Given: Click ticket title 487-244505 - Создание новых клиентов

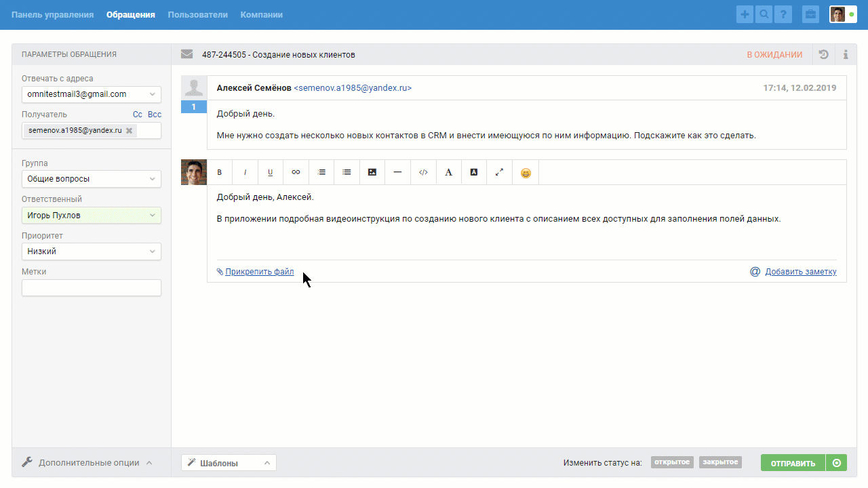Looking at the screenshot, I should (278, 55).
